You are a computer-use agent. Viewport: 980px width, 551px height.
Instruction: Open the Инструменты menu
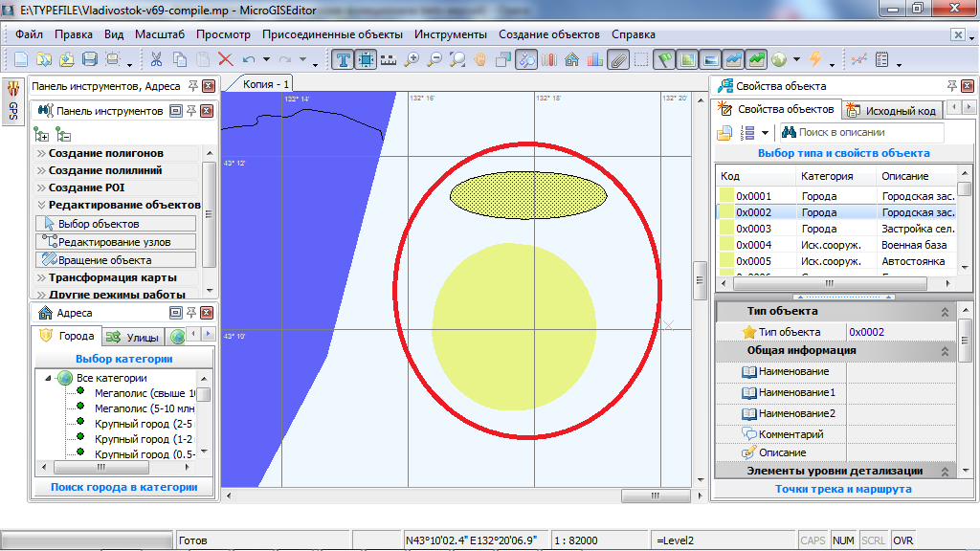(x=450, y=34)
